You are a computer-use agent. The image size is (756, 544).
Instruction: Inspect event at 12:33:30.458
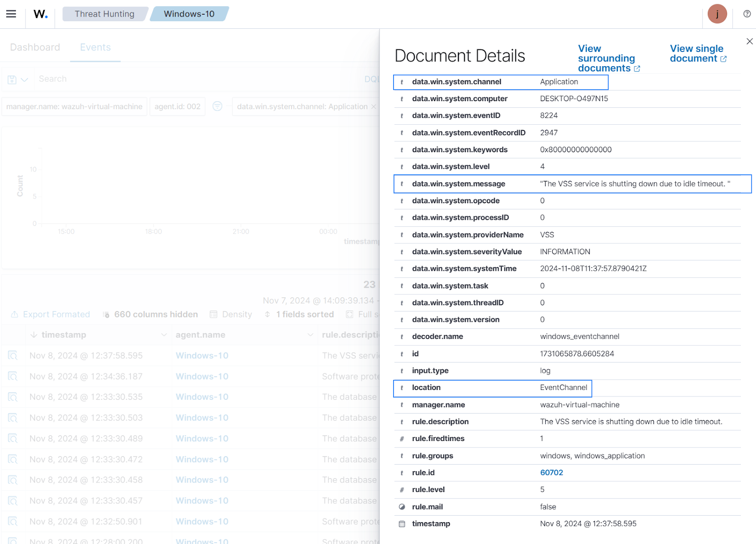pyautogui.click(x=13, y=480)
